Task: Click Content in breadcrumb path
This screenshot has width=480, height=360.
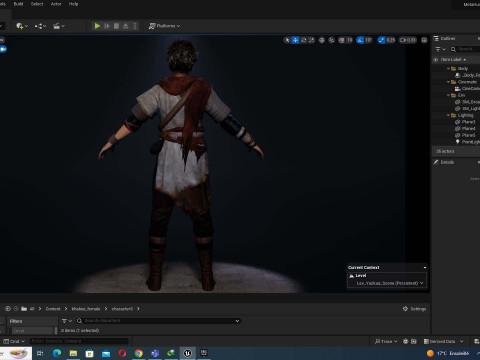Action: (53, 309)
